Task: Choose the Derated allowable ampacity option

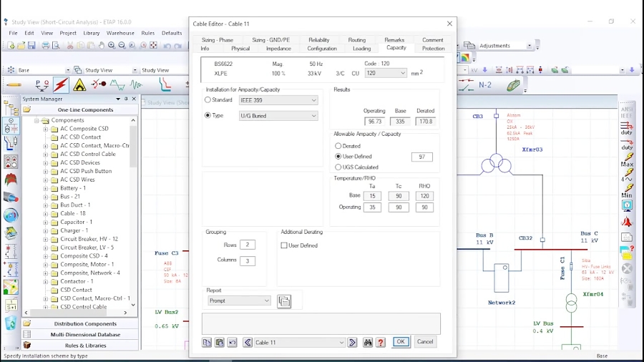Action: [x=338, y=146]
